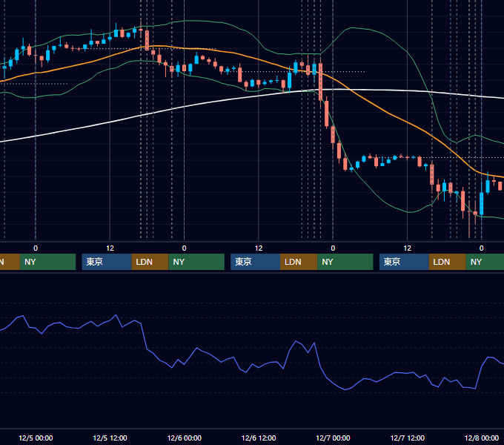Select the NY session block spanning 12/5 00:00
This screenshot has width=504, height=445.
tap(47, 262)
